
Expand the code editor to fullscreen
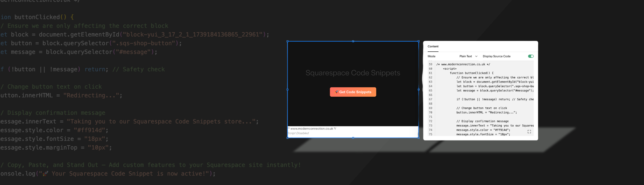(x=529, y=132)
